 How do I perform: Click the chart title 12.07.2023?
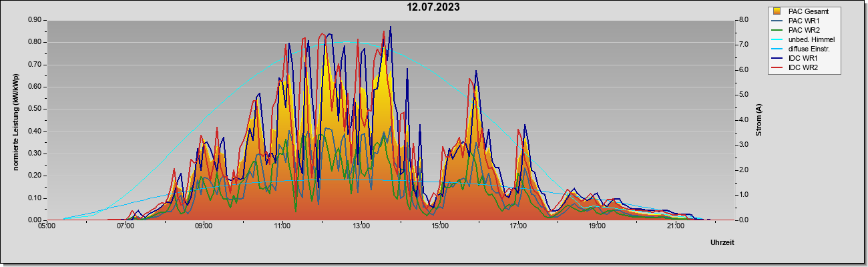[x=433, y=7]
